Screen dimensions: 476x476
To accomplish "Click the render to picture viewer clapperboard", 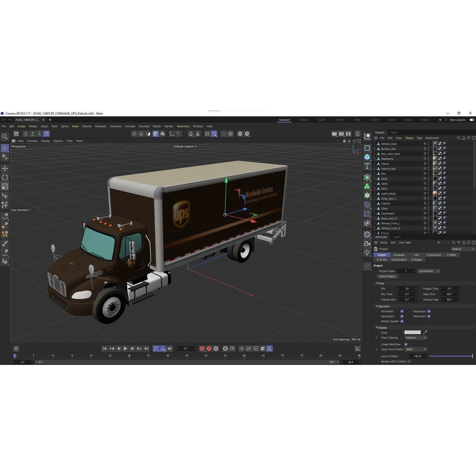I will (x=341, y=134).
